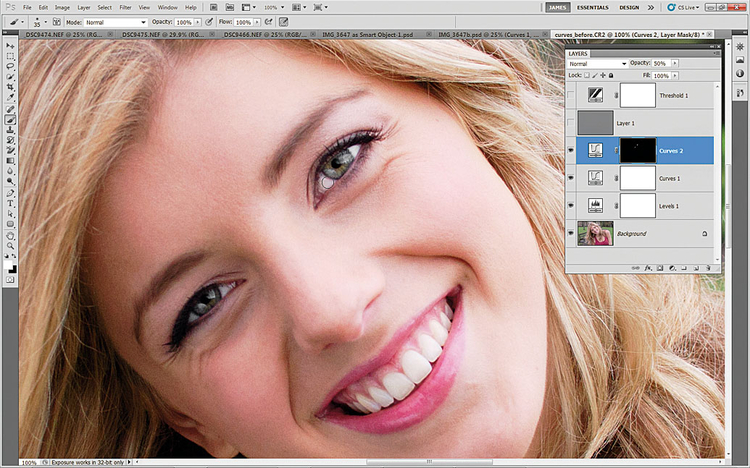Select the Crop tool
750x468 pixels.
click(10, 87)
